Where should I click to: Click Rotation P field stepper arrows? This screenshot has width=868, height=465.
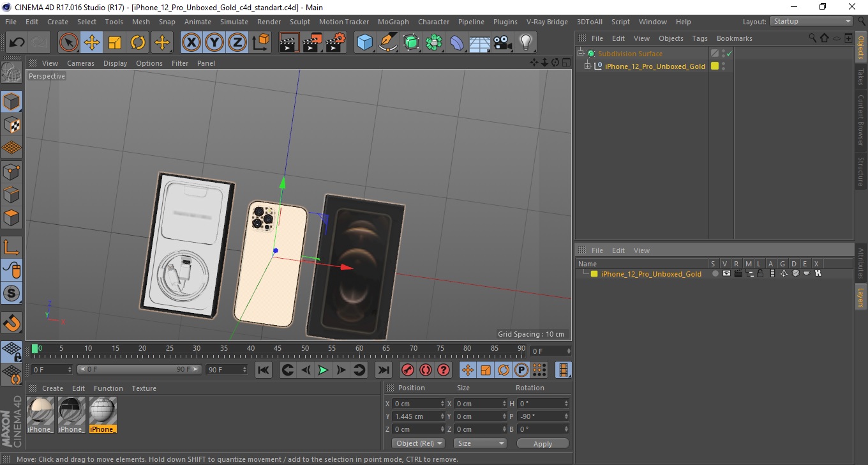pyautogui.click(x=565, y=416)
